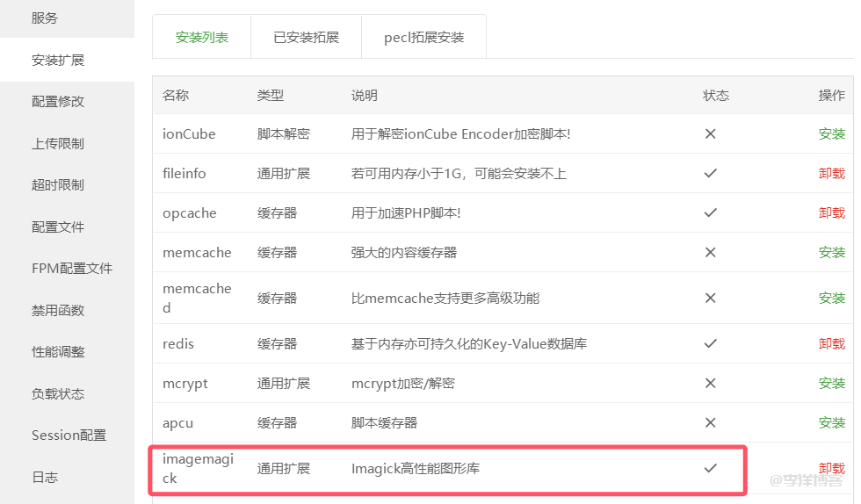Image resolution: width=861 pixels, height=504 pixels.
Task: Click the checkmark status icon for opcache
Action: 710,213
